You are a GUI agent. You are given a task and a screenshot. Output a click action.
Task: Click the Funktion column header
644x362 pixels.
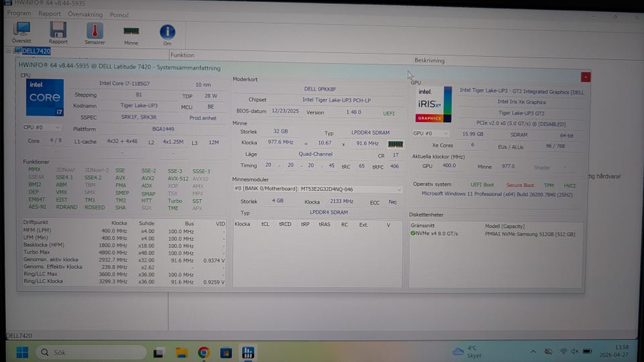pyautogui.click(x=182, y=55)
